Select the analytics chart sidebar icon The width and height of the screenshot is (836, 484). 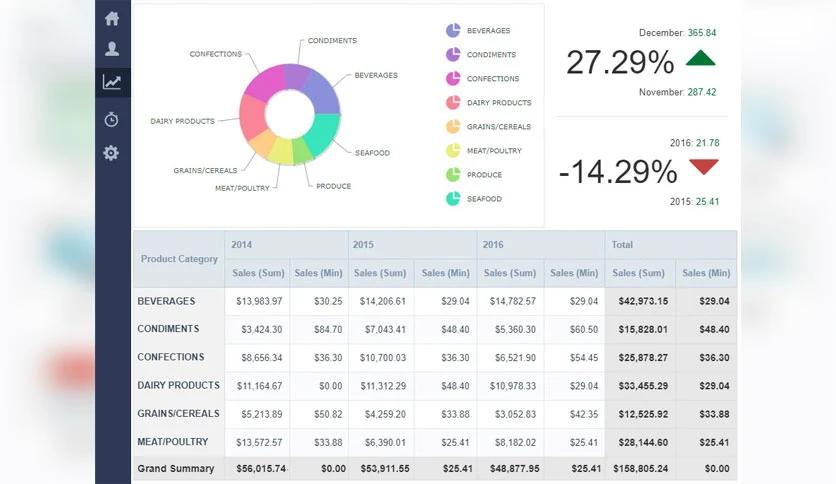(112, 82)
